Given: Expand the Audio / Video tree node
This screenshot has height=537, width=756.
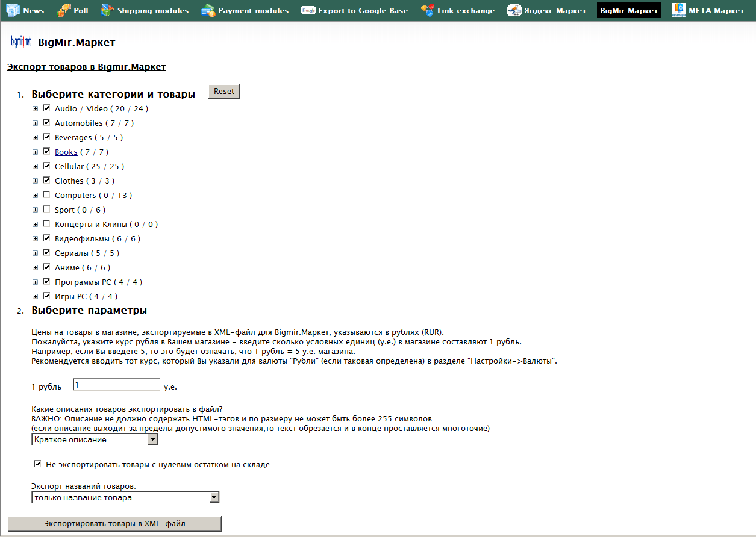Looking at the screenshot, I should pos(35,109).
